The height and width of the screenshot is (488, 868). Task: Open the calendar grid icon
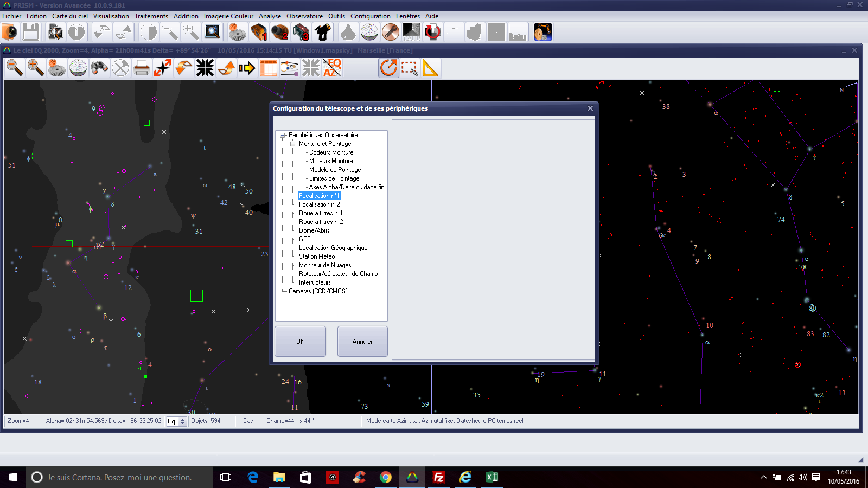269,68
